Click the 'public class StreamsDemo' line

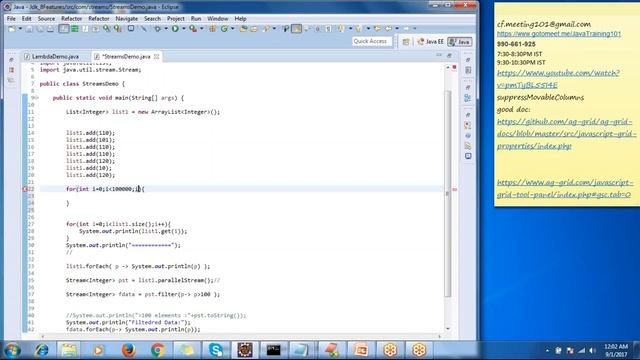point(82,84)
